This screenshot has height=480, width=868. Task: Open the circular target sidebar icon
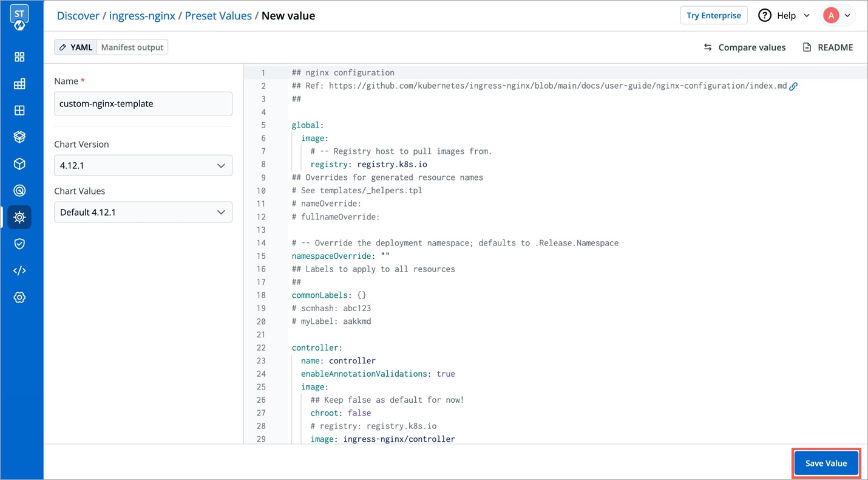pos(19,191)
